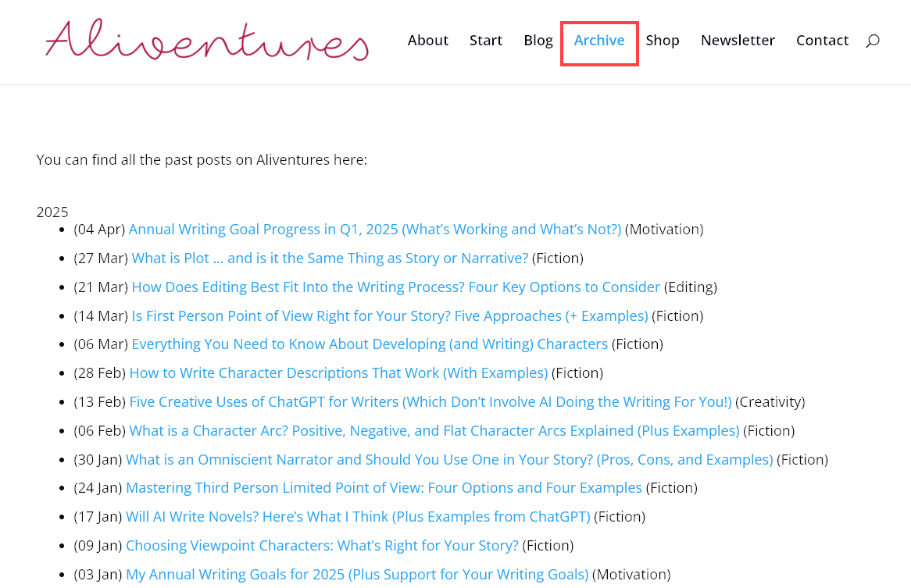The width and height of the screenshot is (911, 588).
Task: Click the search magnifier icon
Action: coord(872,41)
